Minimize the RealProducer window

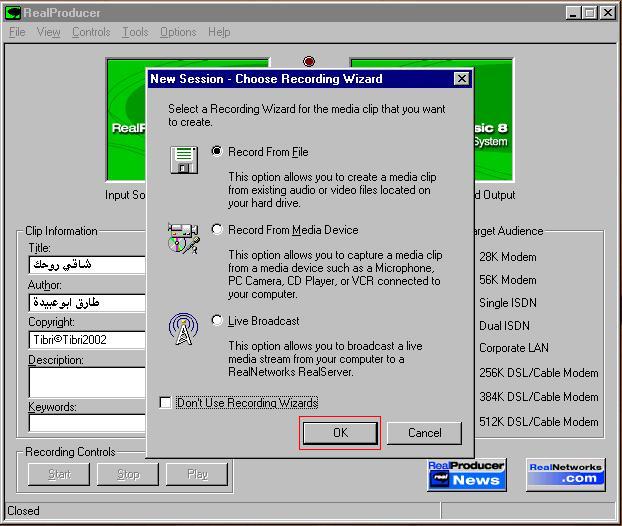pyautogui.click(x=572, y=13)
